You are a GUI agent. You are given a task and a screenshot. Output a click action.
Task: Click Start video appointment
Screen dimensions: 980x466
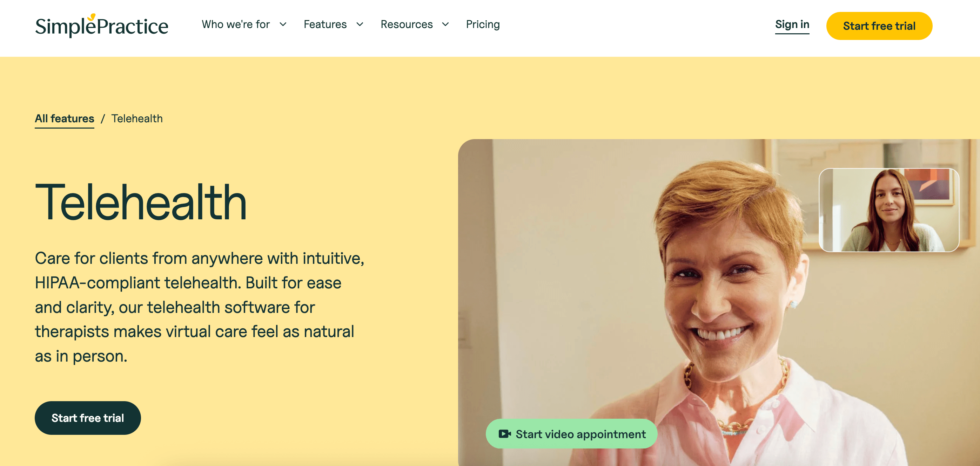(x=571, y=433)
